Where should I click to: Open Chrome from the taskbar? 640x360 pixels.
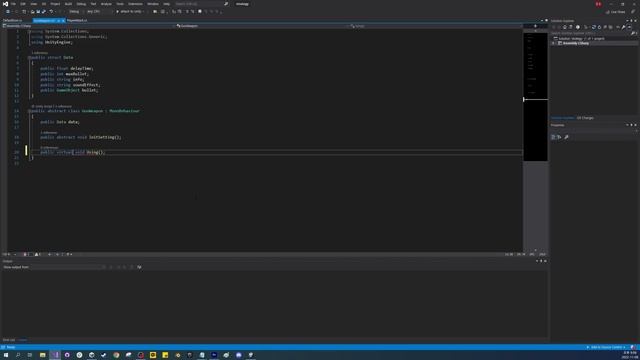(116, 355)
